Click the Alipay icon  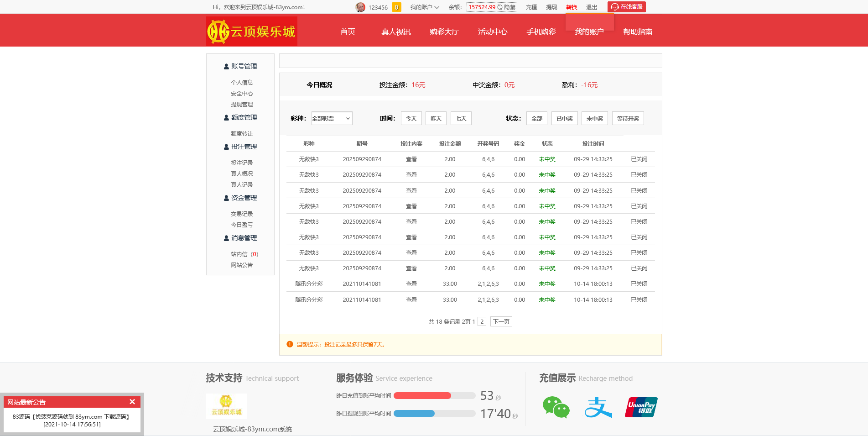tap(598, 407)
